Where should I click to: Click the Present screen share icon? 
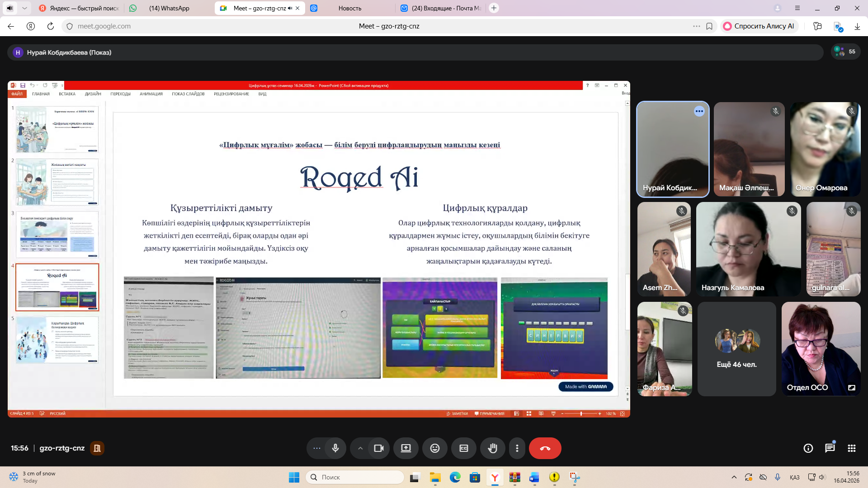pos(406,448)
